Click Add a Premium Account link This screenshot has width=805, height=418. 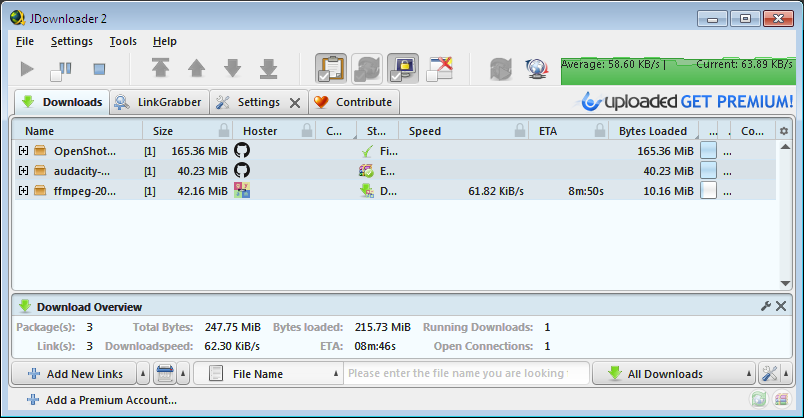102,400
